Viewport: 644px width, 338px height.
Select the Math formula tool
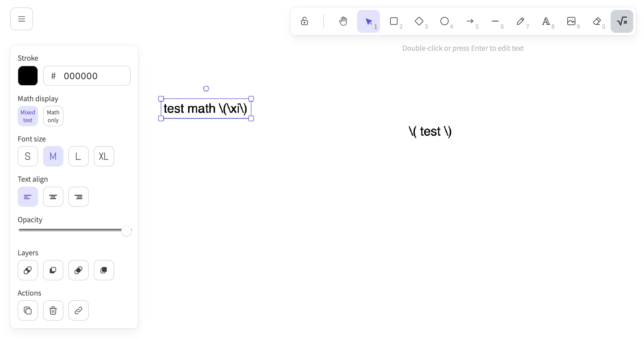coord(622,21)
